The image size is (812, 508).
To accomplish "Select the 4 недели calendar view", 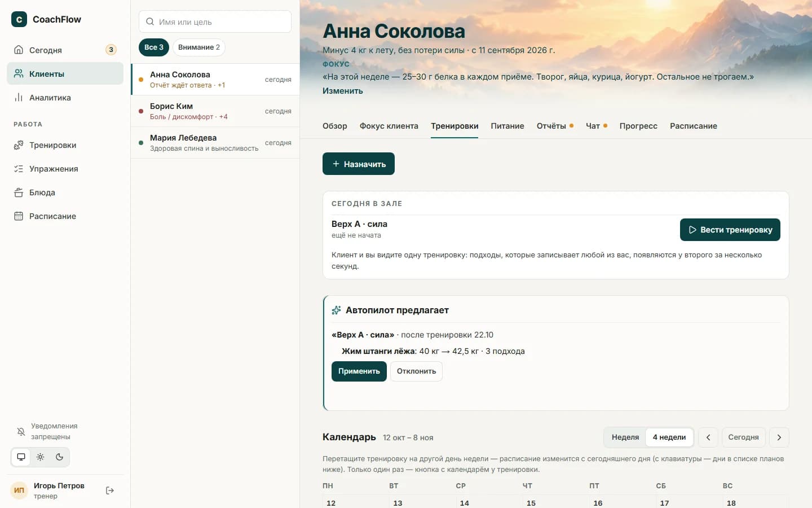I will (669, 437).
